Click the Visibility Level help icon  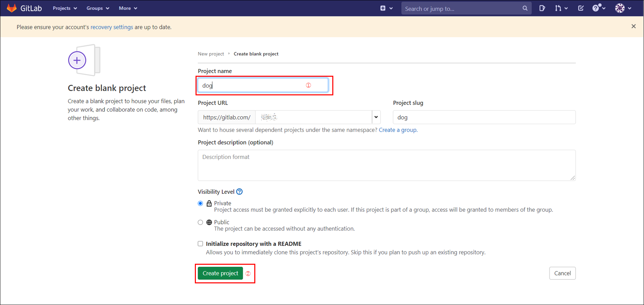(239, 191)
